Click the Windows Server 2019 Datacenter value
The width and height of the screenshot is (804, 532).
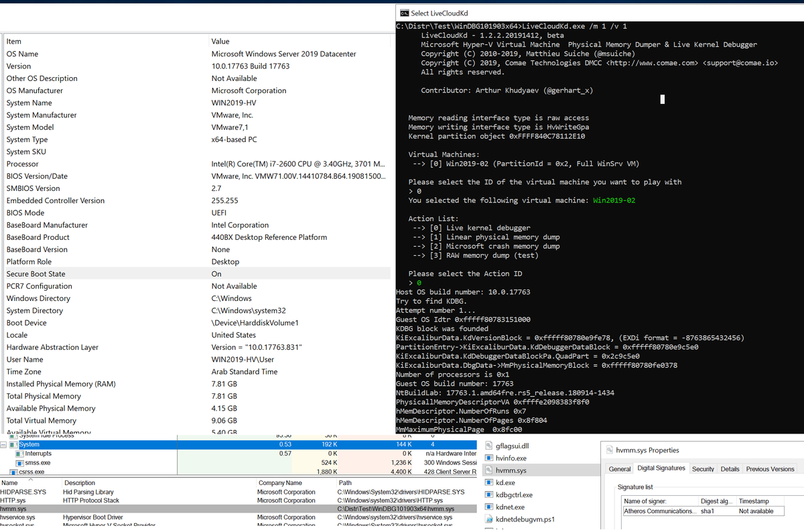[284, 54]
